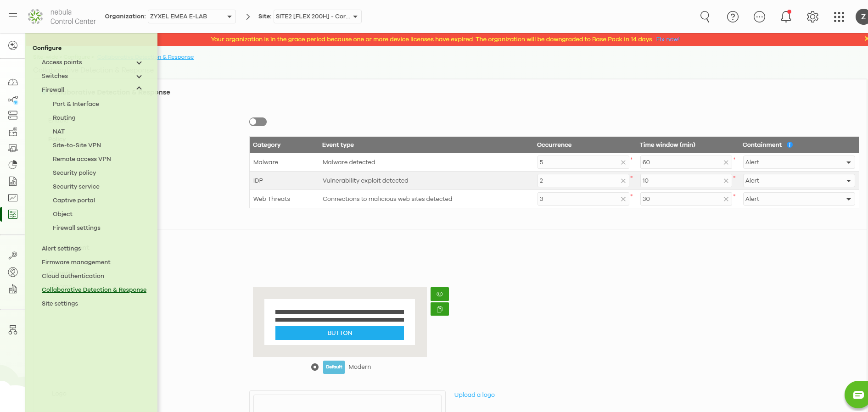This screenshot has height=412, width=868.
Task: Open Cloud authentication link
Action: [73, 276]
